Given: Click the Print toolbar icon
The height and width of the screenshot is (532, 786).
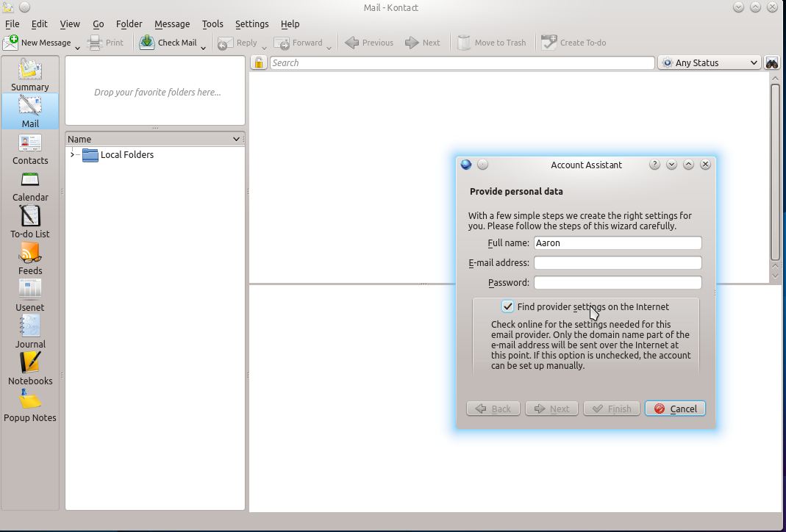Looking at the screenshot, I should coord(105,43).
